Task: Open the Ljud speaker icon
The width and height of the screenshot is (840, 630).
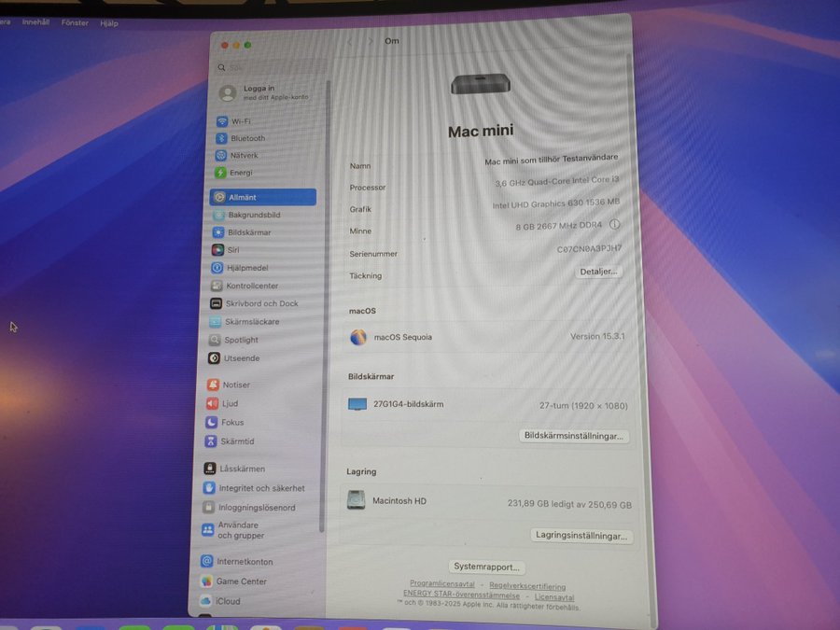Action: point(213,403)
